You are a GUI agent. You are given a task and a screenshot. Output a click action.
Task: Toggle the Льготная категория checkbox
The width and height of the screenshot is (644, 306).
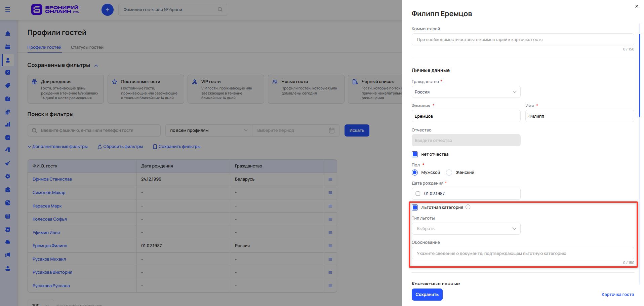coord(415,207)
